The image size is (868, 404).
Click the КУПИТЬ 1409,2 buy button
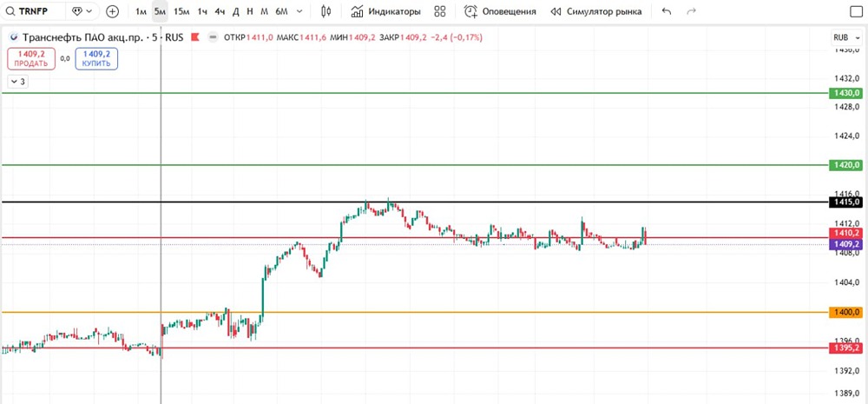[97, 58]
